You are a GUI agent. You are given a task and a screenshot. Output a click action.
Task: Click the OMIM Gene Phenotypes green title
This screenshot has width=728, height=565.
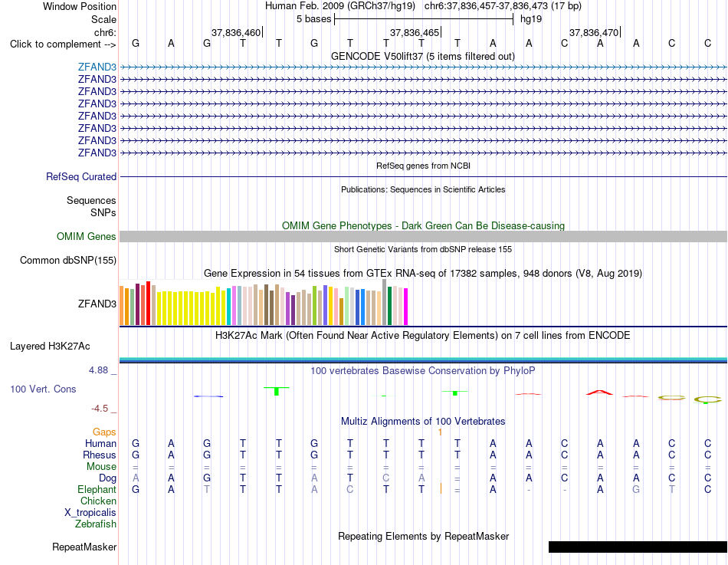(x=424, y=226)
